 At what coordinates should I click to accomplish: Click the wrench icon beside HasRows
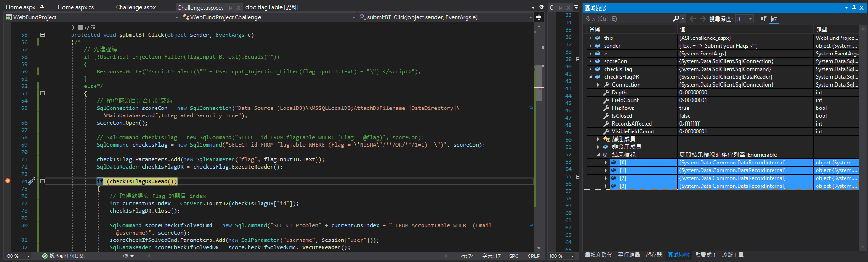(x=606, y=108)
